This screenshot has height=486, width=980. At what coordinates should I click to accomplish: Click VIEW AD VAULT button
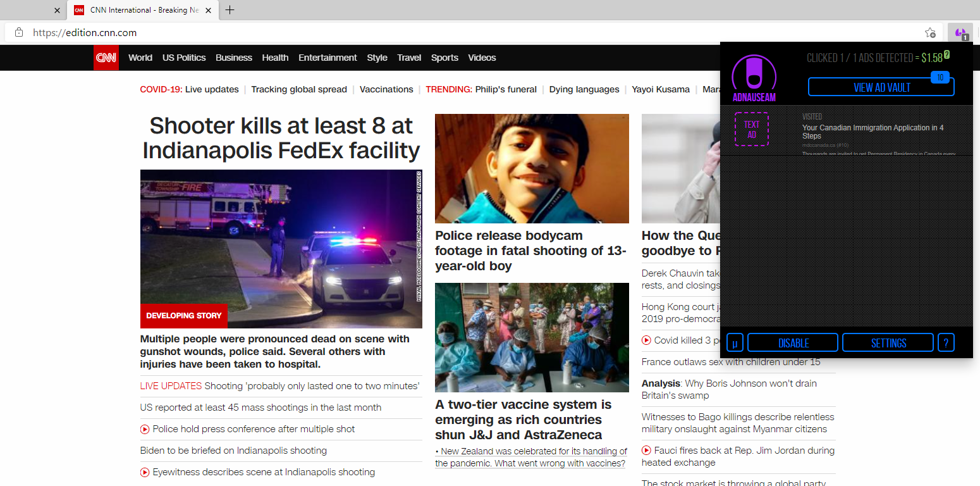tap(881, 87)
